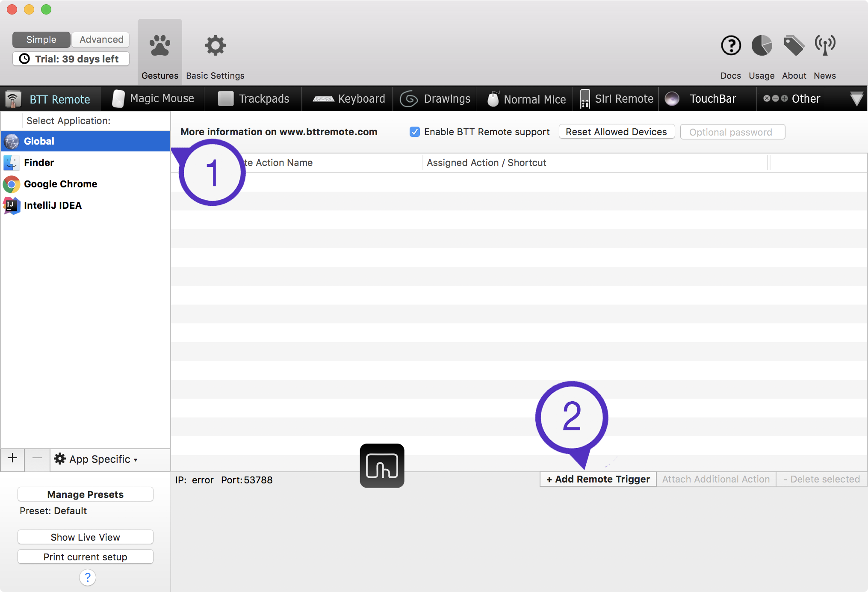Open the Usage pie chart icon
Screen dimensions: 868x592
(x=762, y=45)
